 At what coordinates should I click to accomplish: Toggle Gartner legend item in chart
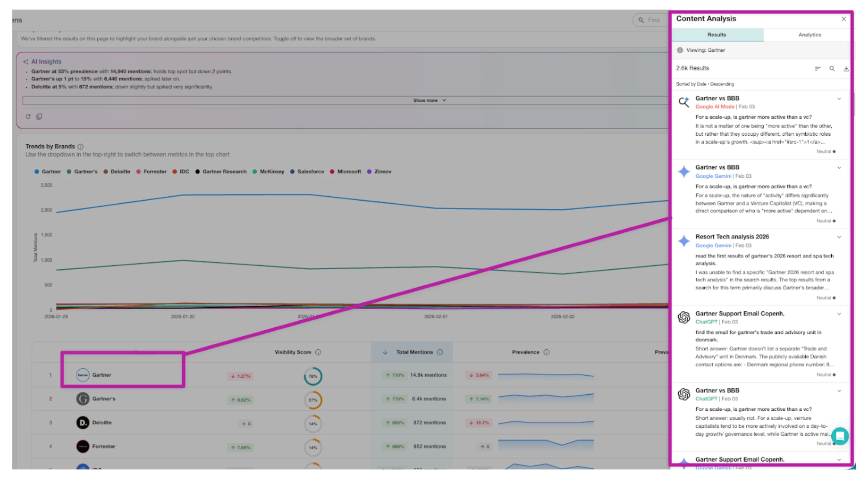tap(48, 172)
